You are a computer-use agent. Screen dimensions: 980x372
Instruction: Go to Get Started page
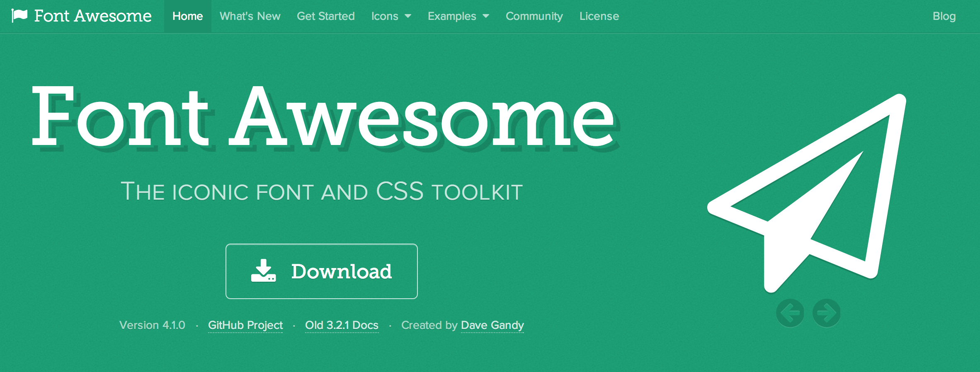point(326,16)
